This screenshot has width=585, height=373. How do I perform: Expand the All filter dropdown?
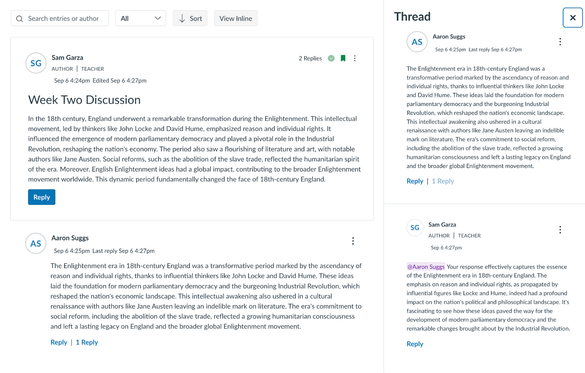(141, 18)
